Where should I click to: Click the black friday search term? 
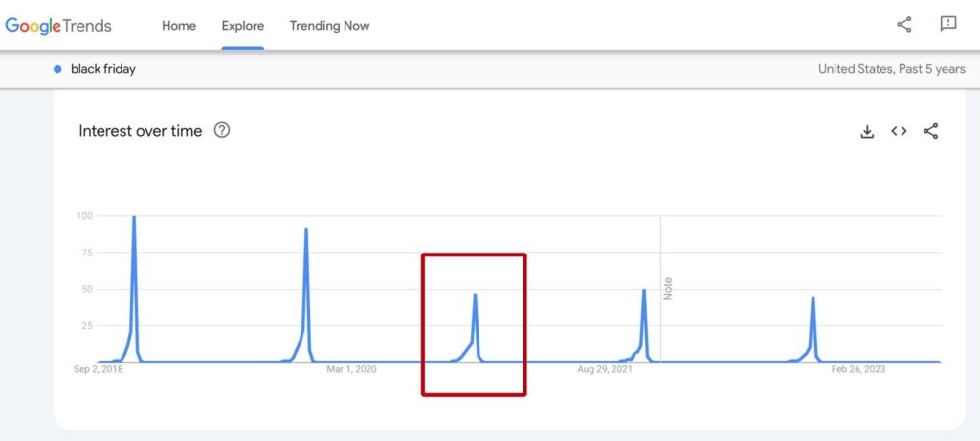(x=103, y=69)
